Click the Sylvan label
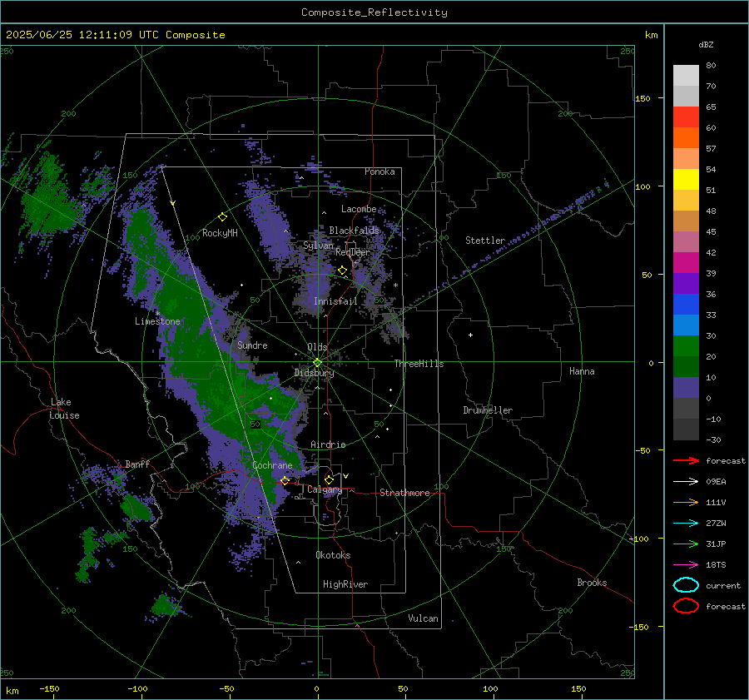The image size is (749, 700). 318,246
